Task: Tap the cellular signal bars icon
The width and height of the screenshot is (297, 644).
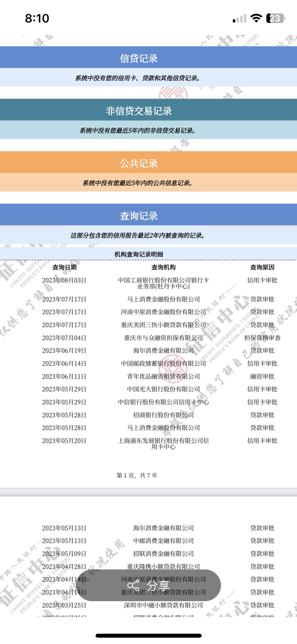Action: tap(239, 19)
